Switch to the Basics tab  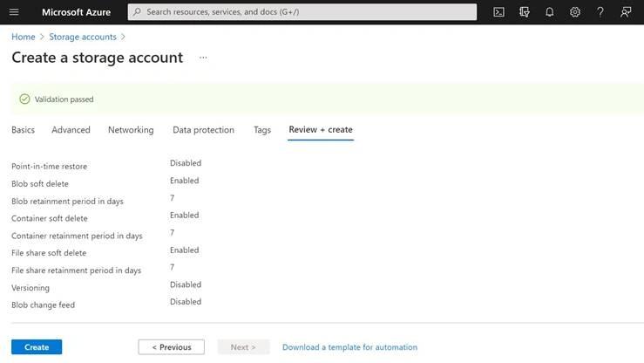[23, 130]
